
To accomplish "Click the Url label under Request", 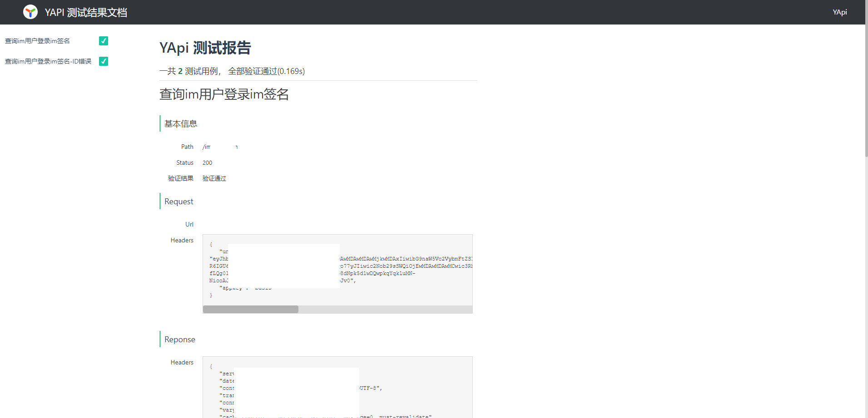I will tap(189, 224).
